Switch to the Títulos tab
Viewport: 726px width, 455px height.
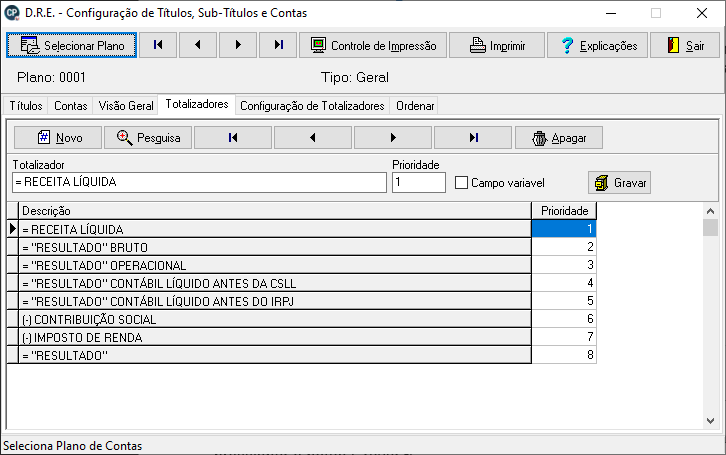tap(26, 106)
